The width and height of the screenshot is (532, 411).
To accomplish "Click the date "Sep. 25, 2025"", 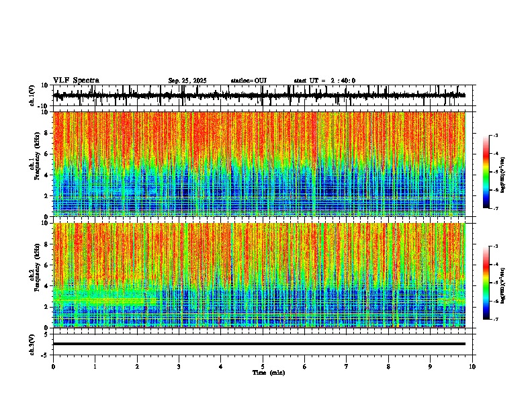I will 187,81.
